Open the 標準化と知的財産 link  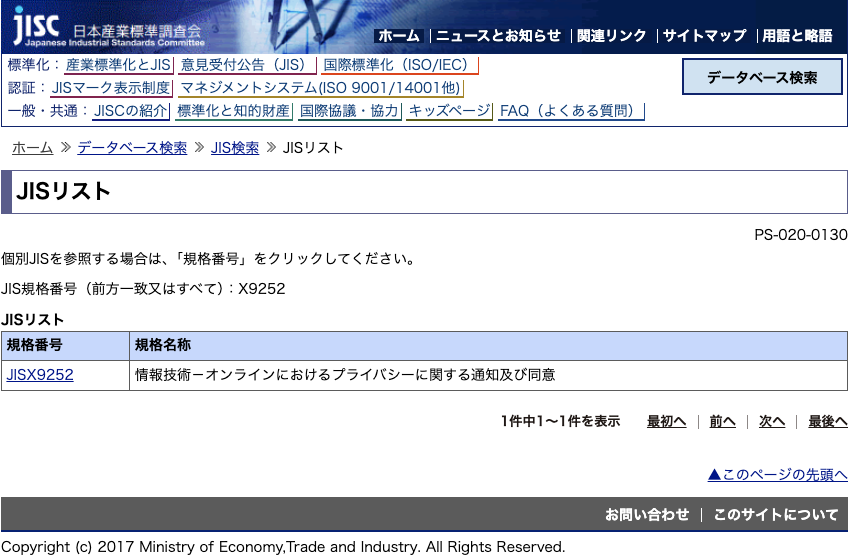click(234, 111)
